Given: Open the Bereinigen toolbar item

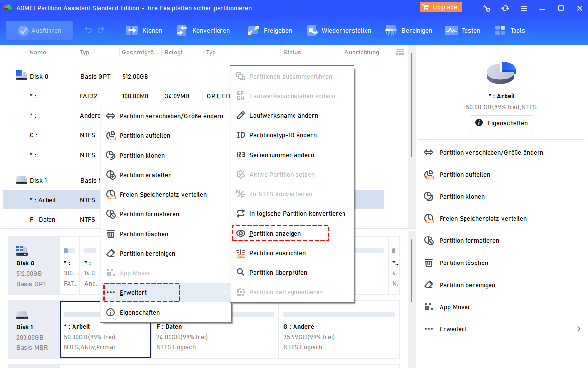Looking at the screenshot, I should coord(409,30).
